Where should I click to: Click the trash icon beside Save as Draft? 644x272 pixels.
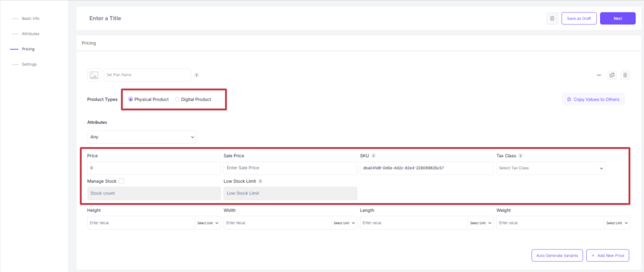[x=552, y=18]
